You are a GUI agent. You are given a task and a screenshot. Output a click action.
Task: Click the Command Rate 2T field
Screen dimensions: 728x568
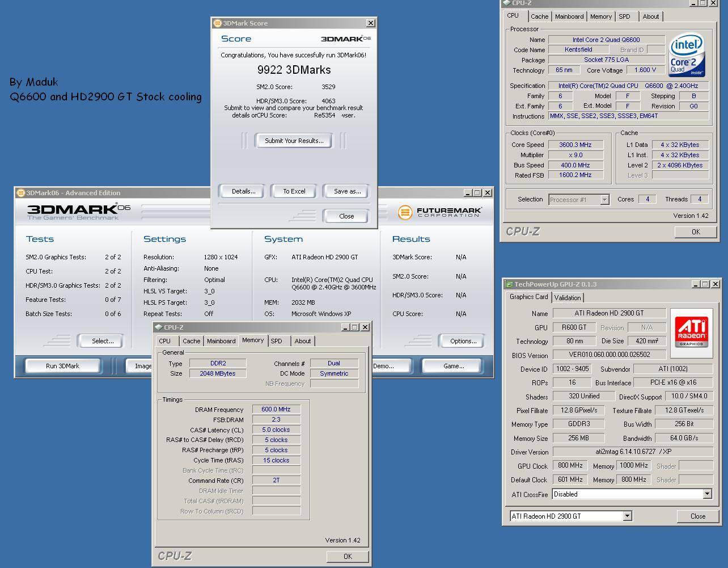pos(276,480)
